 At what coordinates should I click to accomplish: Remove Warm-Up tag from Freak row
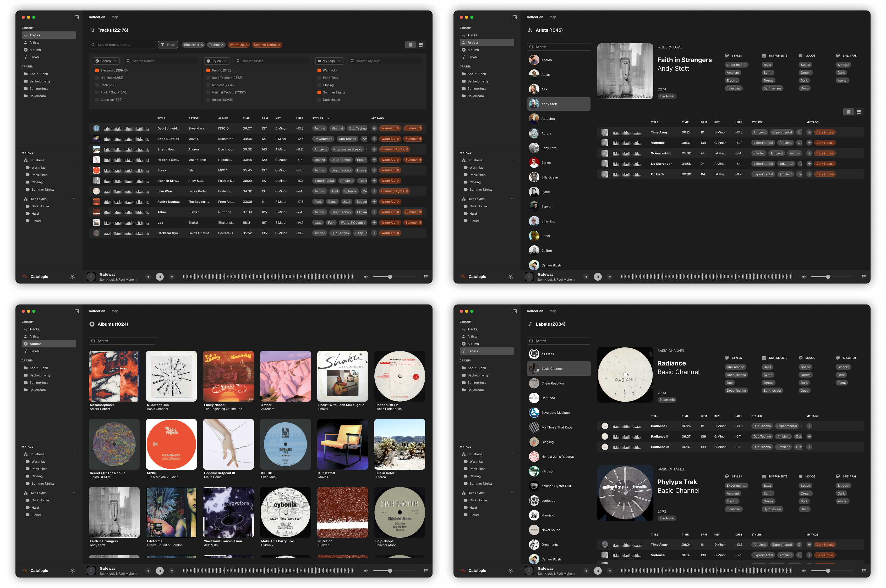click(x=398, y=170)
